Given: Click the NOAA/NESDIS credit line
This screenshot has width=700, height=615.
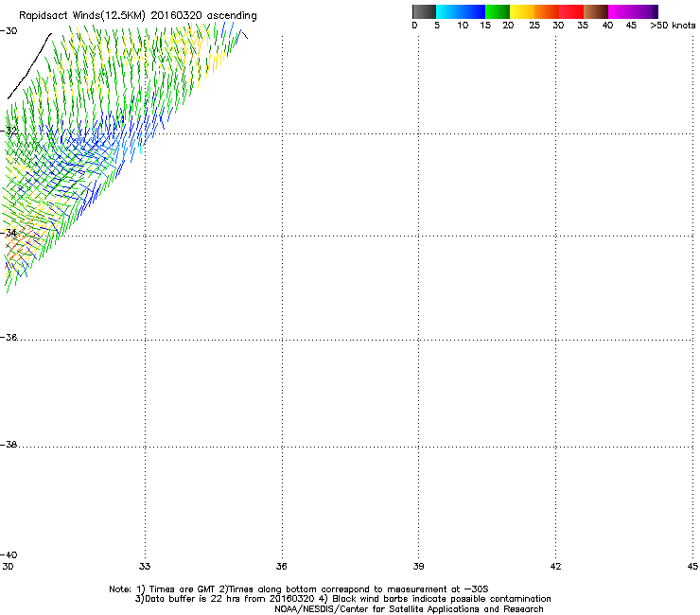Looking at the screenshot, I should [x=409, y=609].
